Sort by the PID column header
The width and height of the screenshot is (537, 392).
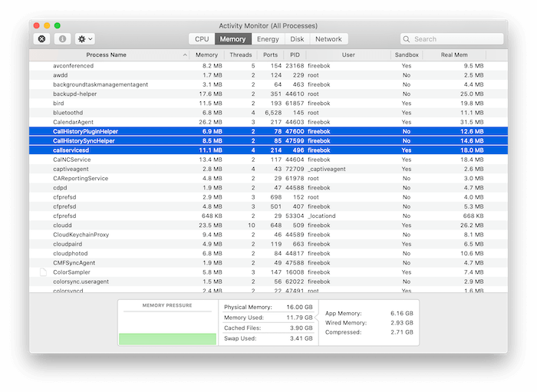pos(295,54)
